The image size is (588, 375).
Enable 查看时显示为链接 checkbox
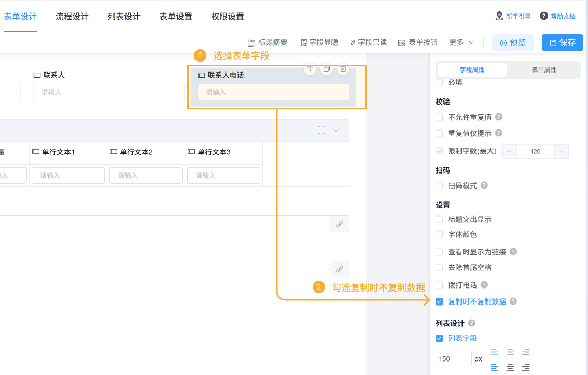click(x=439, y=252)
